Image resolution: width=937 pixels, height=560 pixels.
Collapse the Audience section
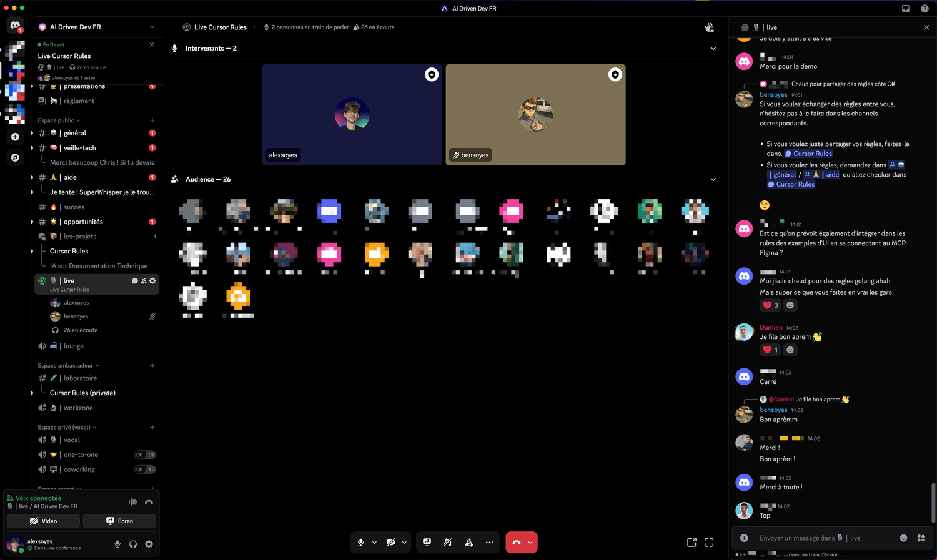tap(713, 179)
